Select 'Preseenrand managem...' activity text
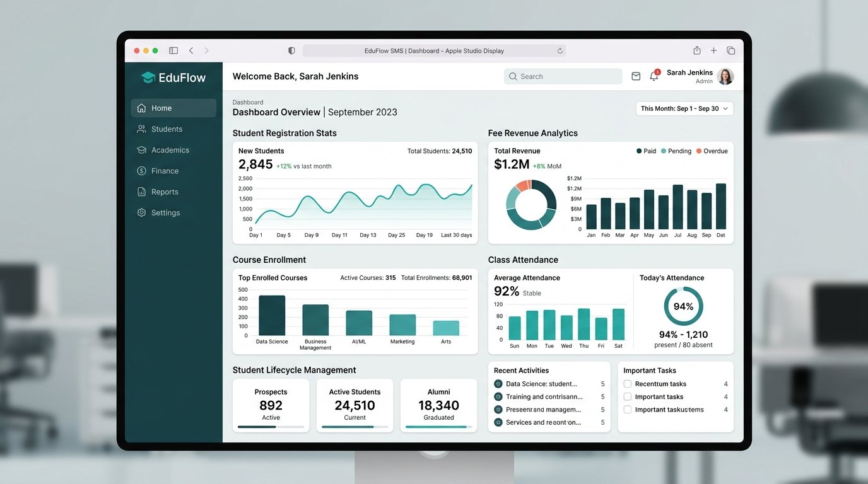 [544, 410]
